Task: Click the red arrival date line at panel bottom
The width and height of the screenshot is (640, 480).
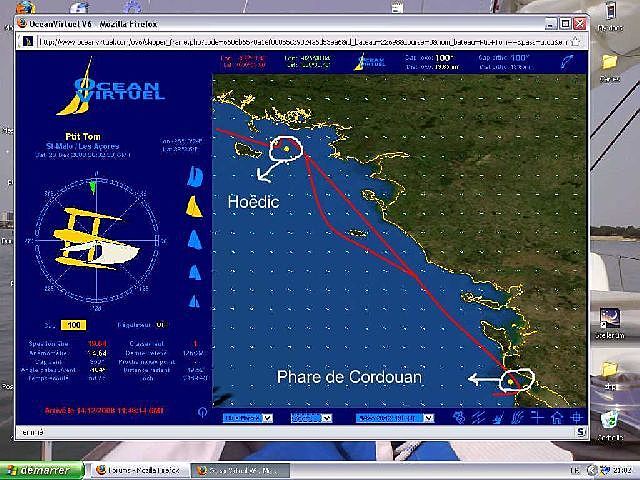Action: pyautogui.click(x=104, y=410)
